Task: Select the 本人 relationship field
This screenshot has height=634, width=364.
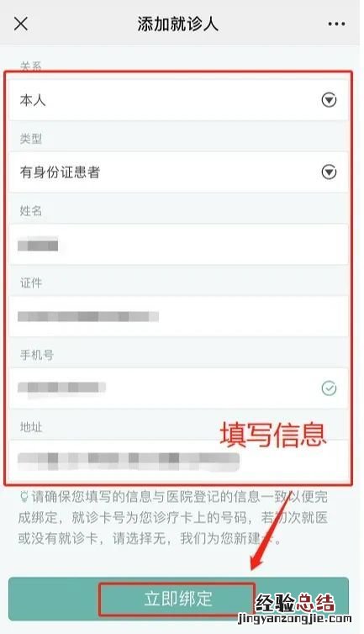Action: click(178, 100)
